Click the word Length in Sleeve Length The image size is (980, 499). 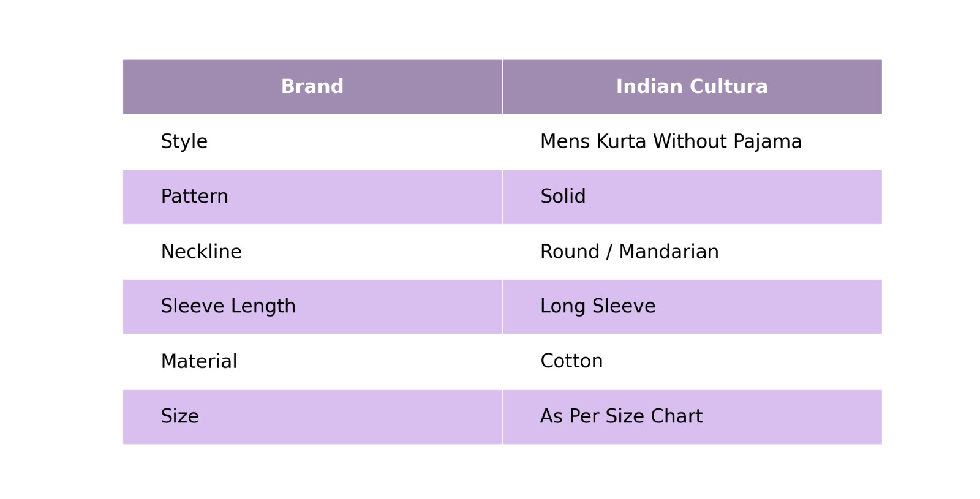(269, 306)
